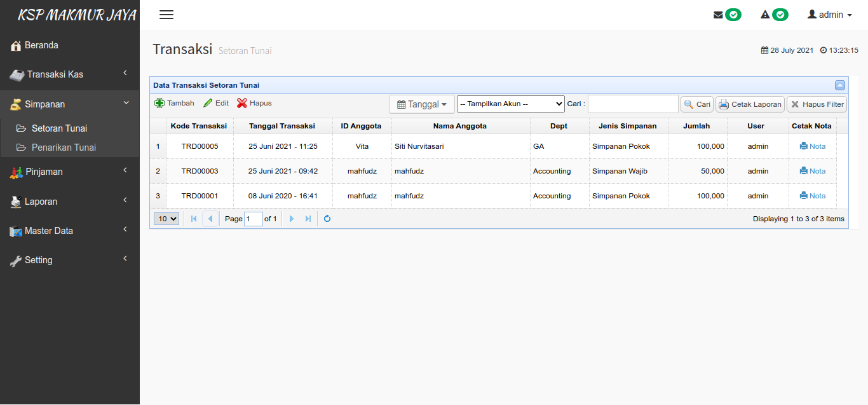Screen dimensions: 868x405
Task: Sort by Kode Transaksi column header
Action: pos(200,126)
